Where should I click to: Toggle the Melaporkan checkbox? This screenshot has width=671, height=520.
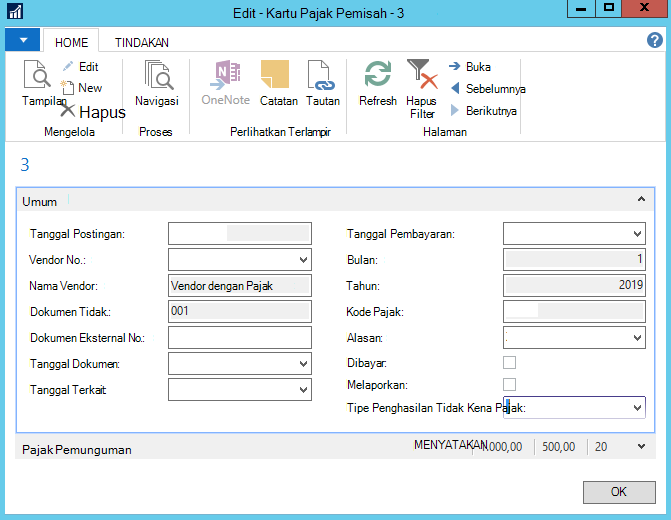tap(509, 384)
